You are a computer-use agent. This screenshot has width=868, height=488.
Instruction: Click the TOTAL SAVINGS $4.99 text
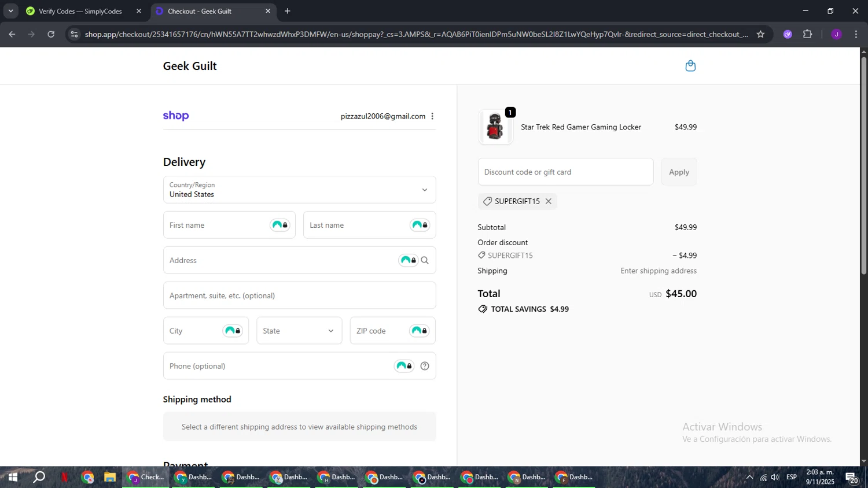point(529,309)
